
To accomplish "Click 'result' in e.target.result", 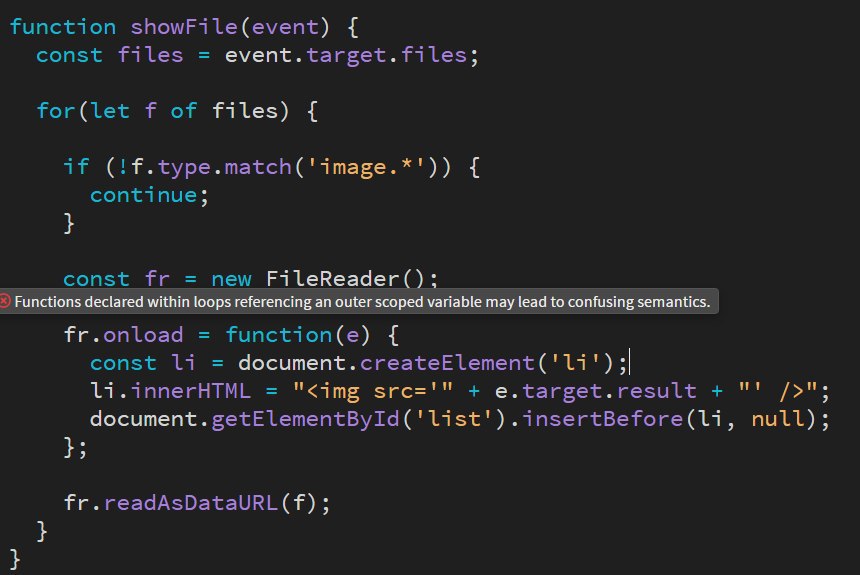I will pyautogui.click(x=657, y=391).
